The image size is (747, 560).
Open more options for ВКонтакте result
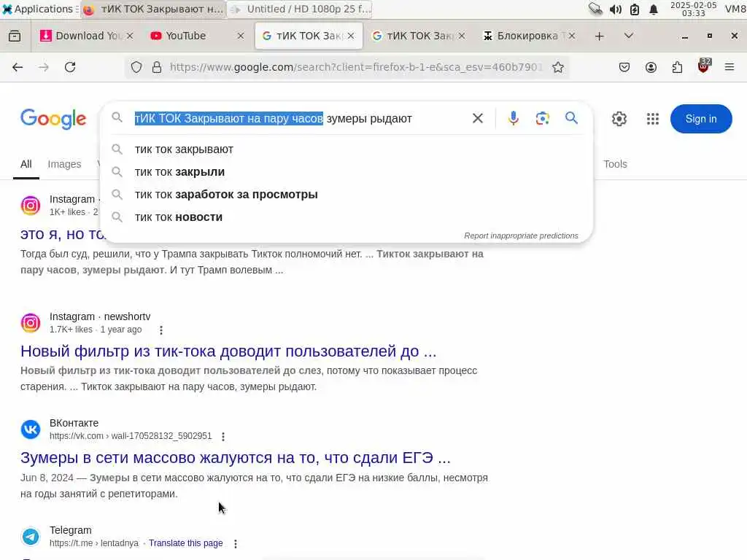coord(223,436)
